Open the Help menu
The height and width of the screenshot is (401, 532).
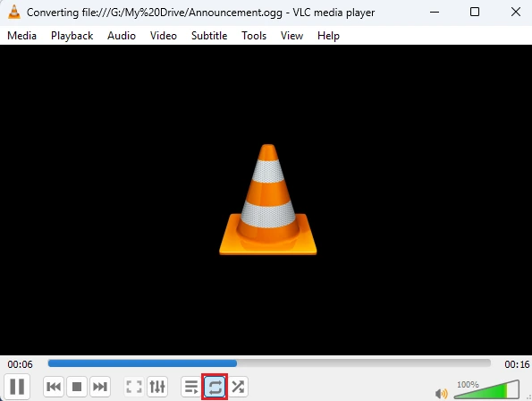coord(328,36)
